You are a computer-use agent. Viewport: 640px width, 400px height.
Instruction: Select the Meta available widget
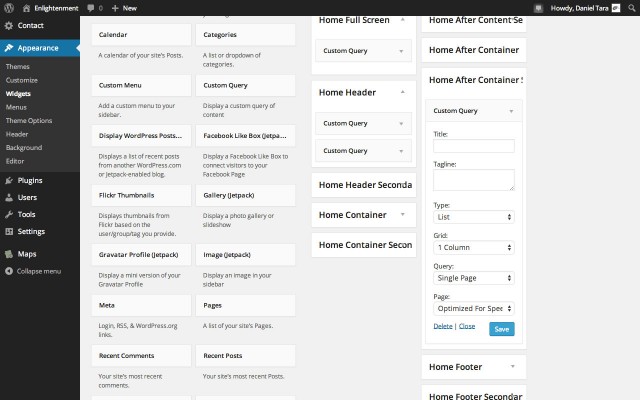pyautogui.click(x=141, y=305)
